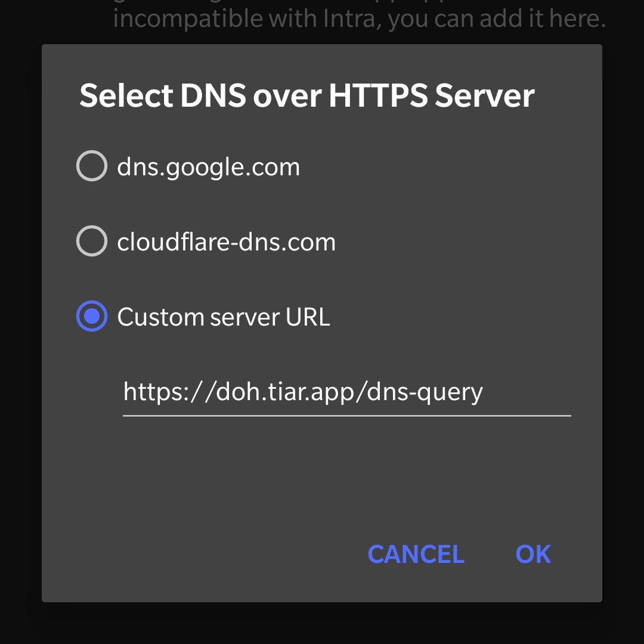Tap the Custom server URL label
Viewport: 644px width, 644px height.
223,317
